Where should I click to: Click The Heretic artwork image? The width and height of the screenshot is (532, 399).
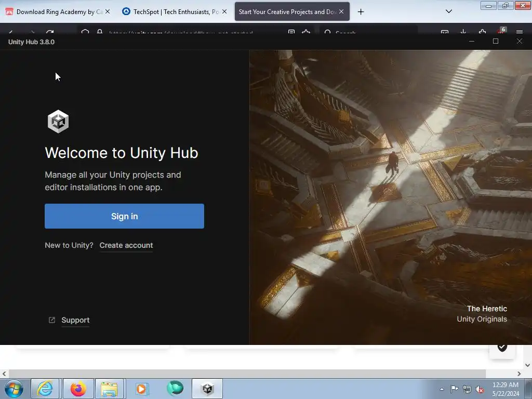(391, 197)
